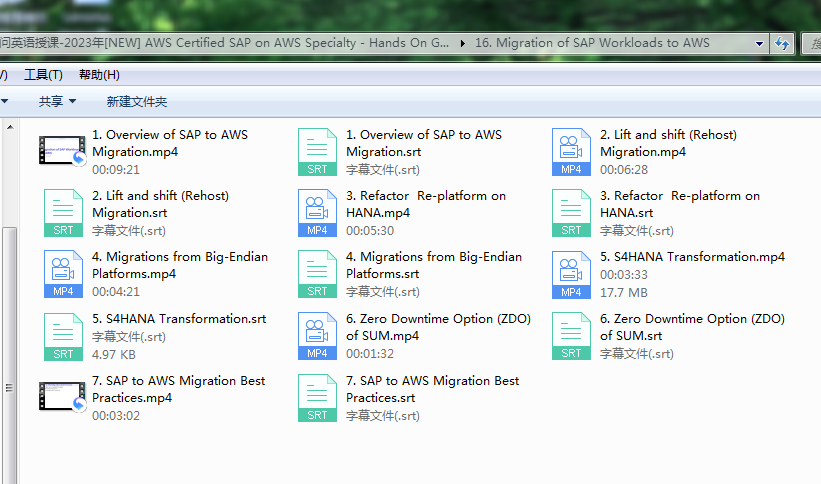
Task: Click breadcrumb '16. Migration of SAP Workloads to AWS'
Action: click(592, 43)
